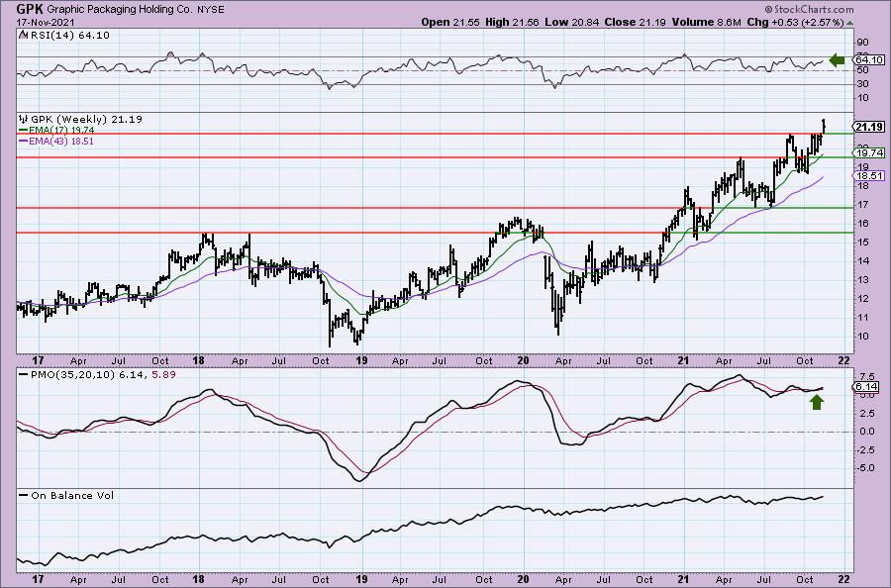891x588 pixels.
Task: Click year 19 on the price panel time axis
Action: (x=361, y=360)
